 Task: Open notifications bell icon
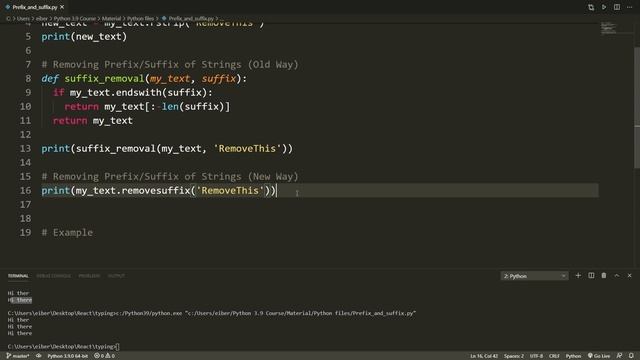(631, 356)
